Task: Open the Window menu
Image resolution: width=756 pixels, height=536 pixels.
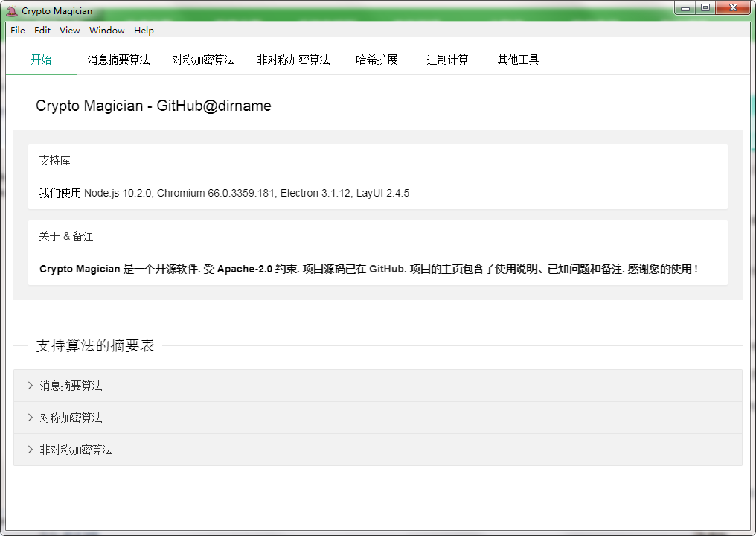Action: click(x=106, y=30)
